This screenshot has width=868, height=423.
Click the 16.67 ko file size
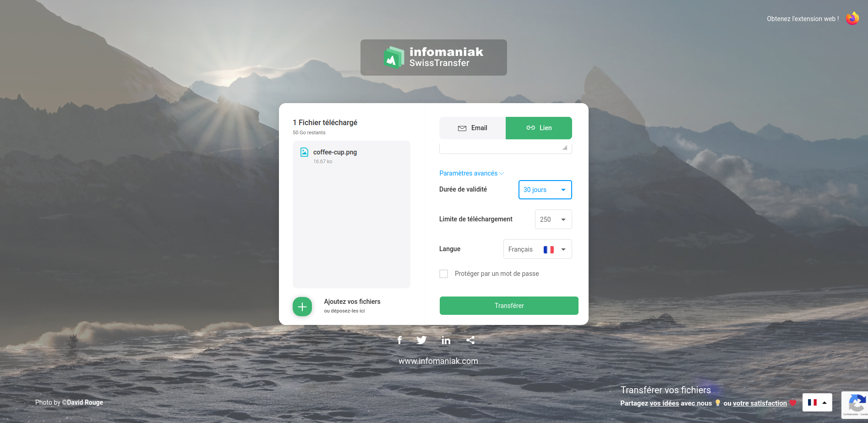tap(323, 161)
